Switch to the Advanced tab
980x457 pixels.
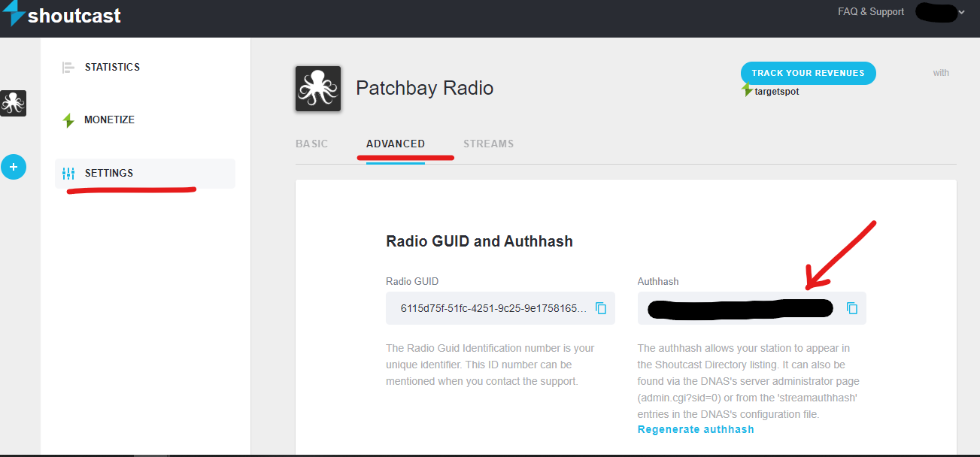pyautogui.click(x=396, y=144)
